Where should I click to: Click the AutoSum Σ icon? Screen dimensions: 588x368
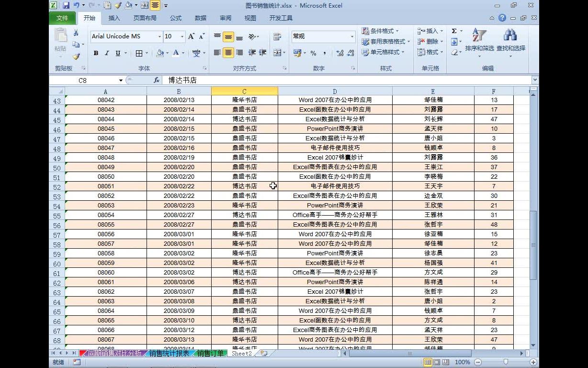(x=454, y=31)
